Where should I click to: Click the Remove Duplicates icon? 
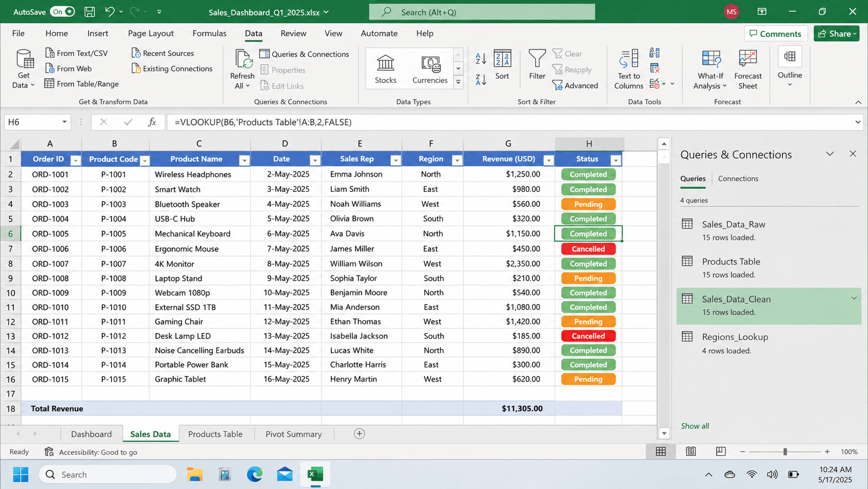pyautogui.click(x=655, y=68)
